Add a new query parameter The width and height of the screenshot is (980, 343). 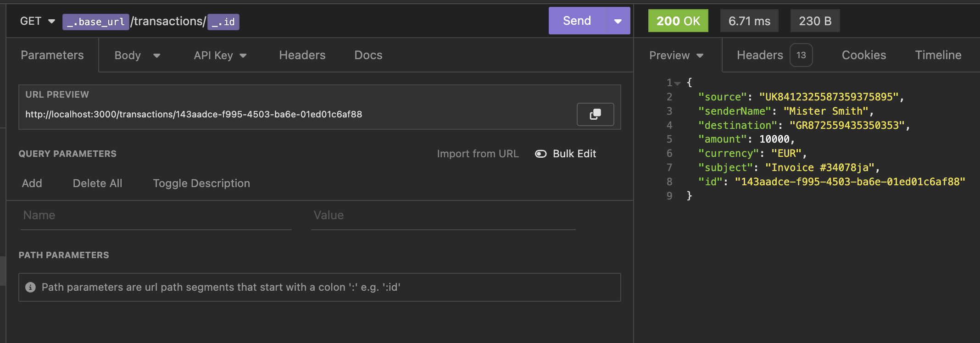pos(32,183)
